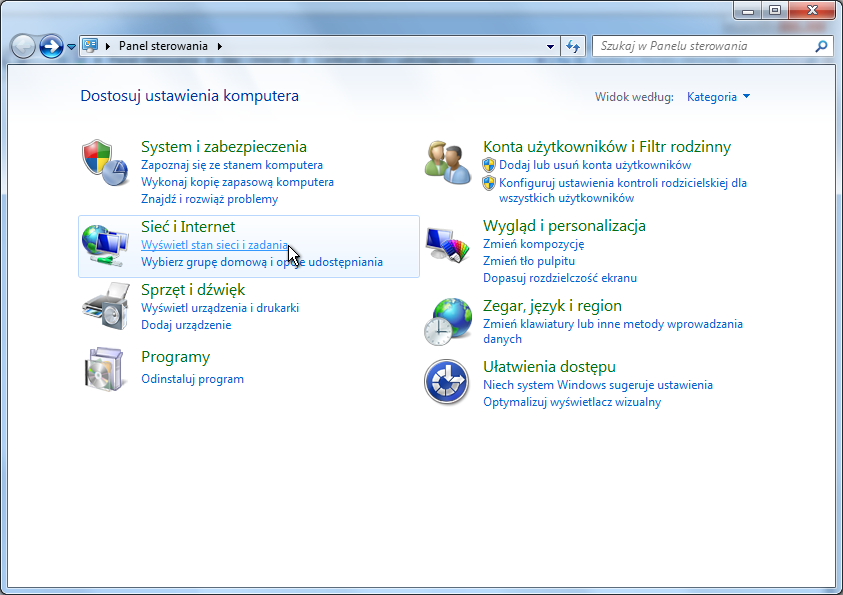Screen dimensions: 843x595
Task: Click the System i zabezpieczenia shield icon
Action: [105, 162]
